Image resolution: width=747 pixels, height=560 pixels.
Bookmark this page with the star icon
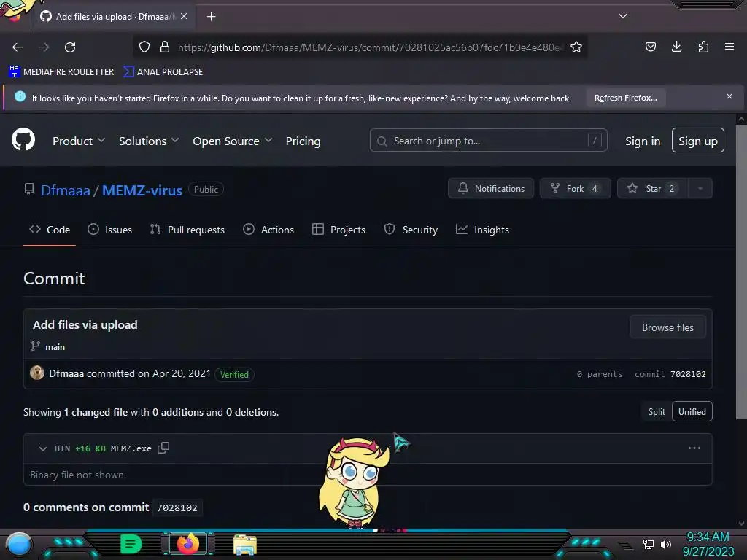pyautogui.click(x=576, y=47)
